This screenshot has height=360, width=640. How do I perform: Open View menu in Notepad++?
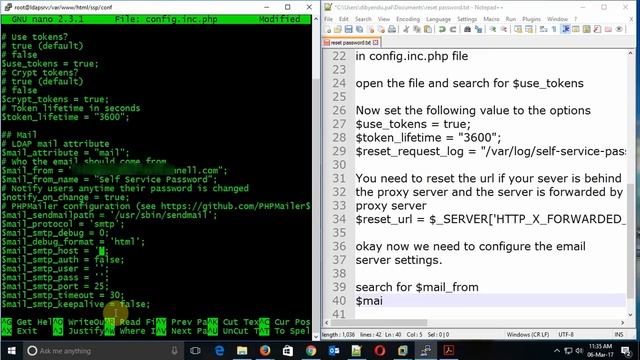384,19
